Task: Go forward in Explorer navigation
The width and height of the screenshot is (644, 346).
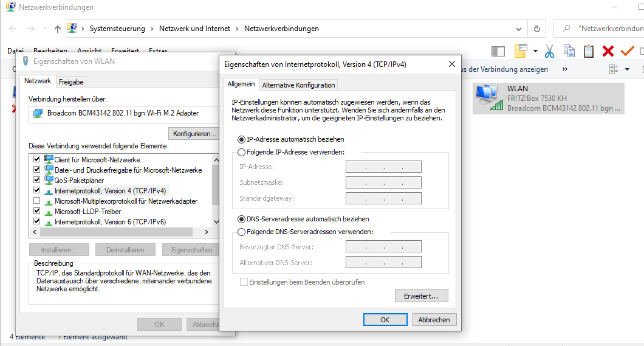Action: [31, 29]
